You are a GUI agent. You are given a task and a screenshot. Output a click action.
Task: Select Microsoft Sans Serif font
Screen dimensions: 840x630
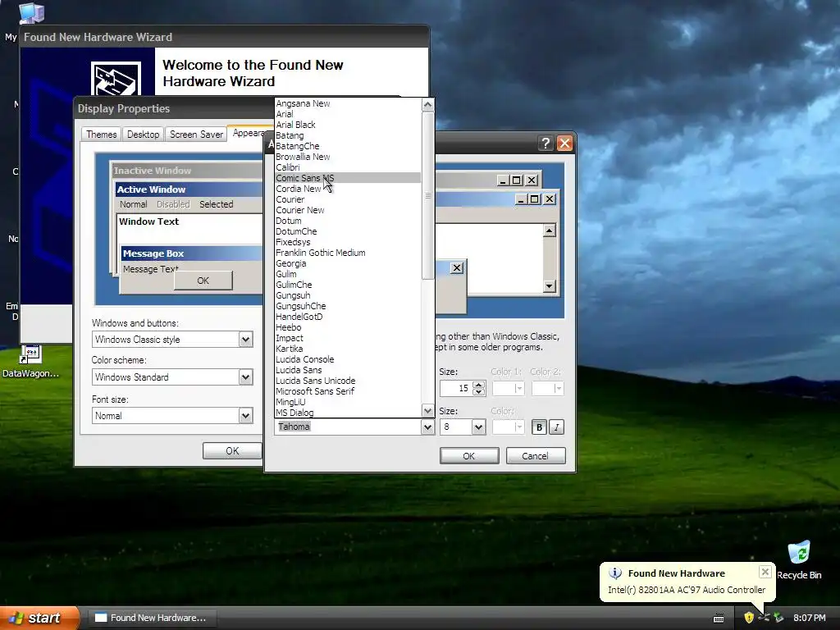(x=348, y=391)
